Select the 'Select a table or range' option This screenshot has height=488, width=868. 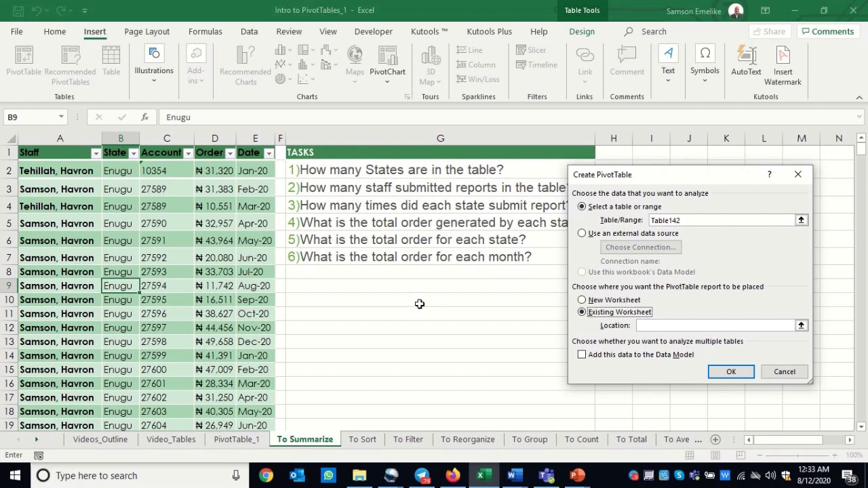pos(582,207)
